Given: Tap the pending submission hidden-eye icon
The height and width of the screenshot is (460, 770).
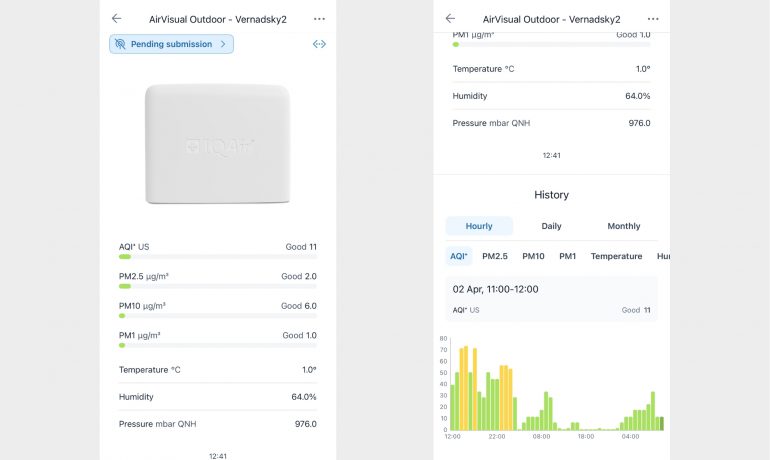Looking at the screenshot, I should (121, 44).
